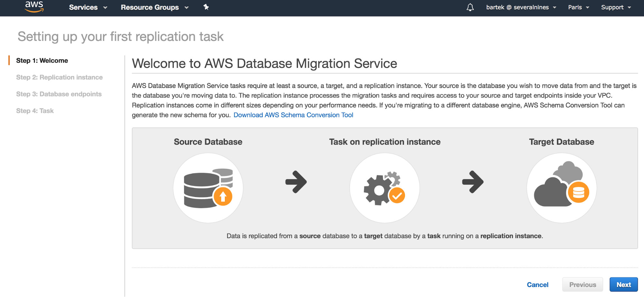Open the Support dropdown menu
644x297 pixels.
[616, 7]
